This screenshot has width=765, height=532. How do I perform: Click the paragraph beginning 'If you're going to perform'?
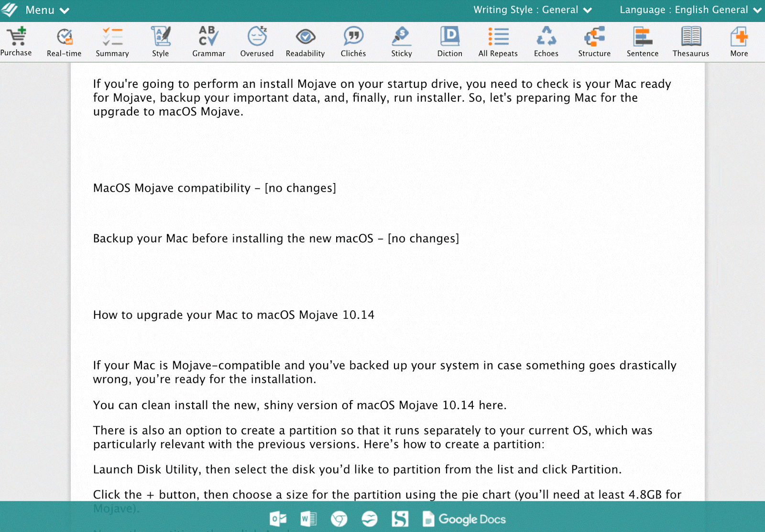[x=382, y=98]
